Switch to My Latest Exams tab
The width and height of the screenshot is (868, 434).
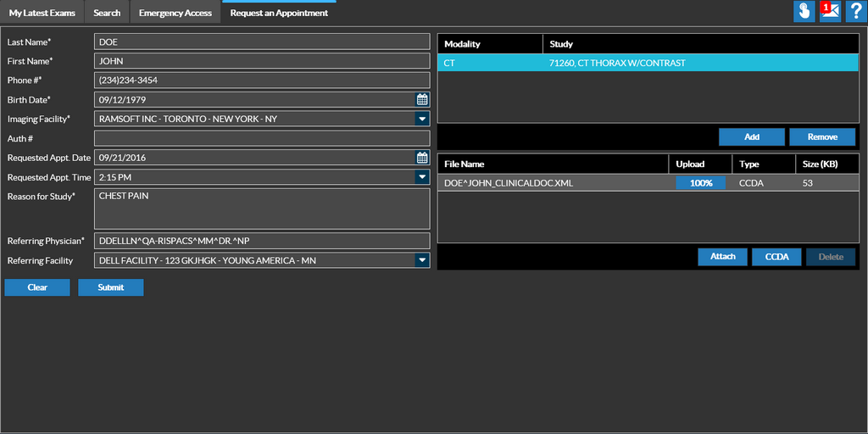pyautogui.click(x=42, y=13)
